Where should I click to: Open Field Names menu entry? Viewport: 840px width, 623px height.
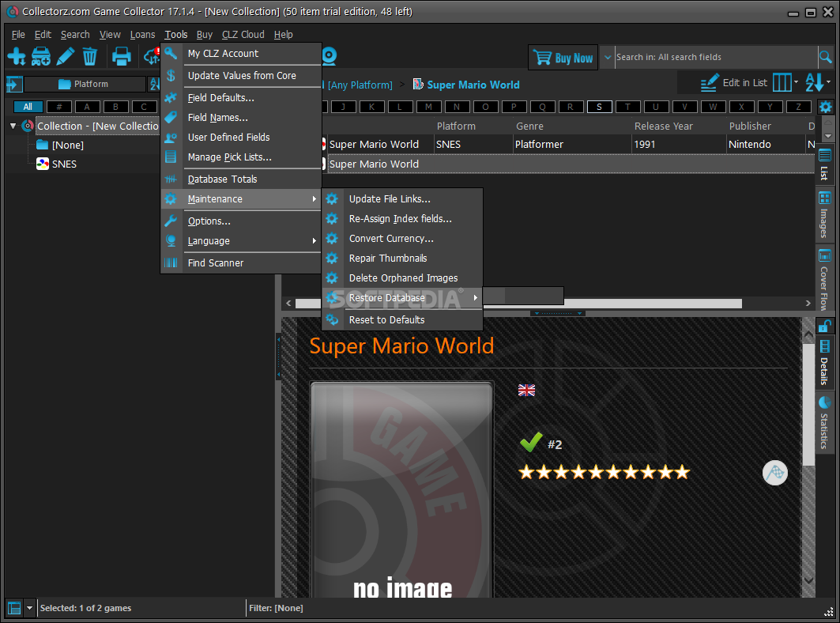242,118
